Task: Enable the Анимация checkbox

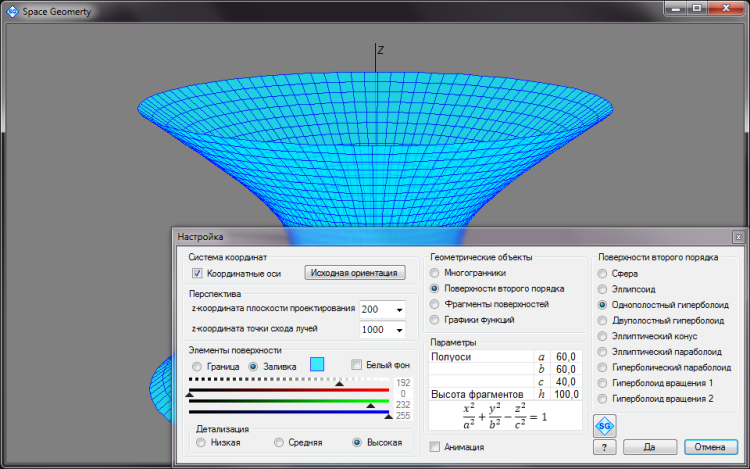Action: [434, 447]
